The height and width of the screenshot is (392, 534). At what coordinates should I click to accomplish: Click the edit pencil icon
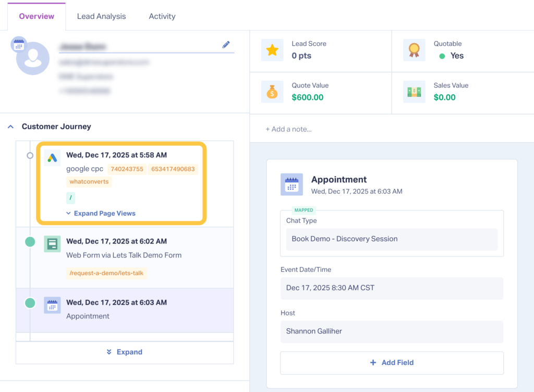pos(226,45)
